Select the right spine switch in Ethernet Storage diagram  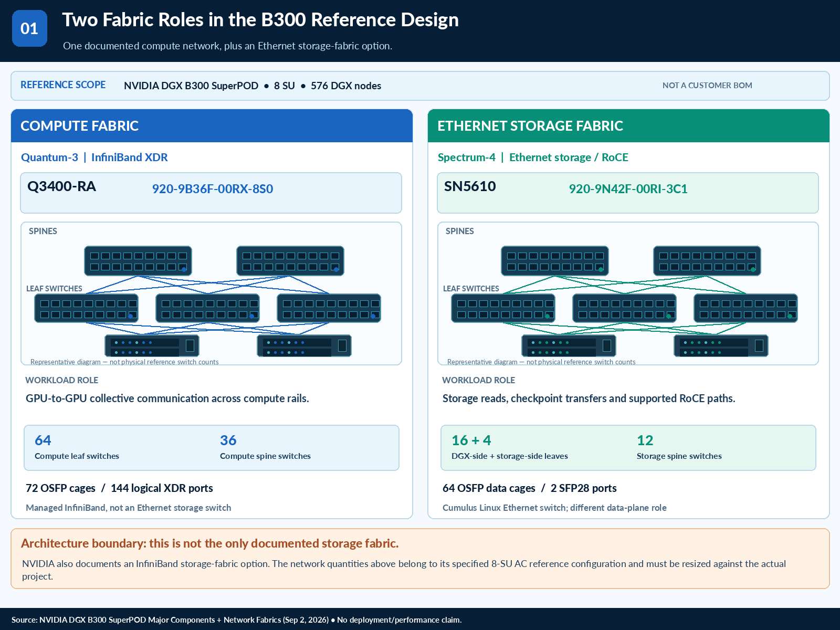(707, 261)
